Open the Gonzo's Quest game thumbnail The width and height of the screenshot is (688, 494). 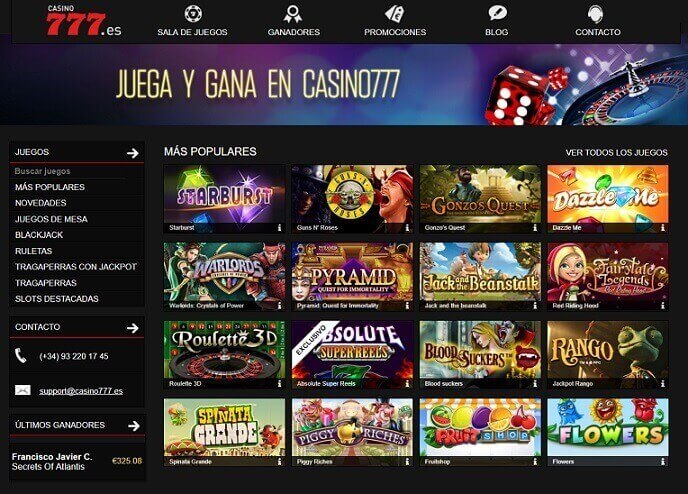pos(480,199)
